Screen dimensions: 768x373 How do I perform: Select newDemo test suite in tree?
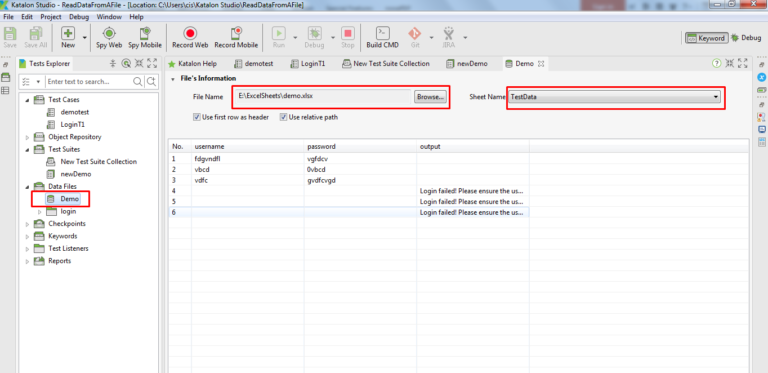coord(76,174)
